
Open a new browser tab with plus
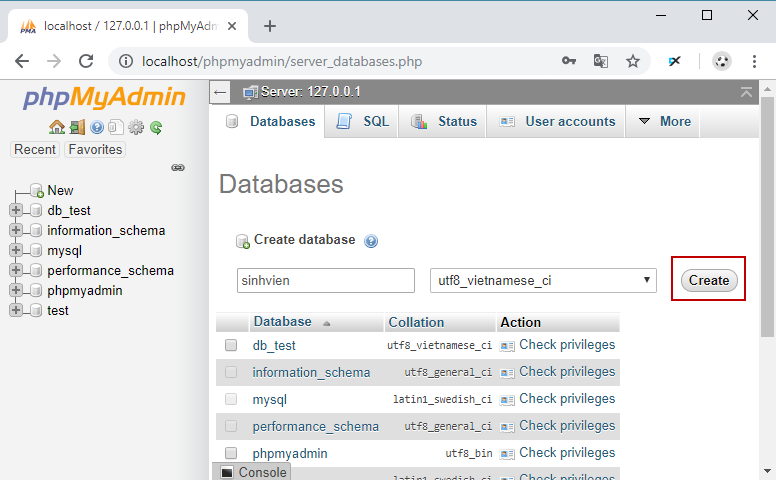(x=270, y=26)
